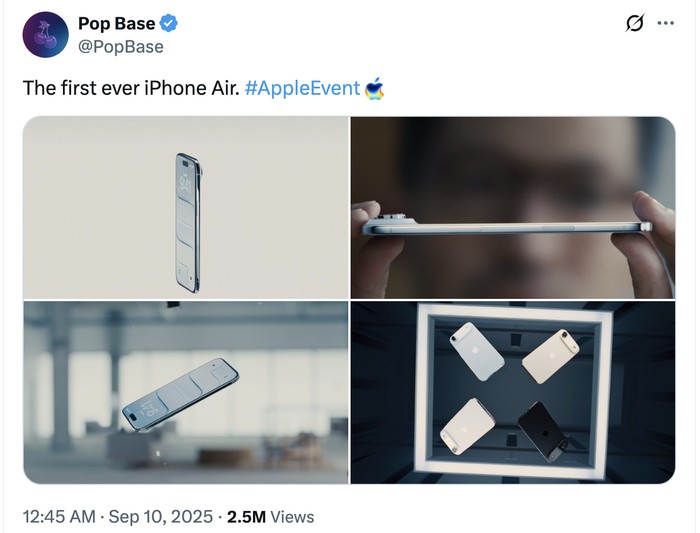The height and width of the screenshot is (533, 700).
Task: Click the sky blue iPhone in four-color image
Action: (x=474, y=350)
